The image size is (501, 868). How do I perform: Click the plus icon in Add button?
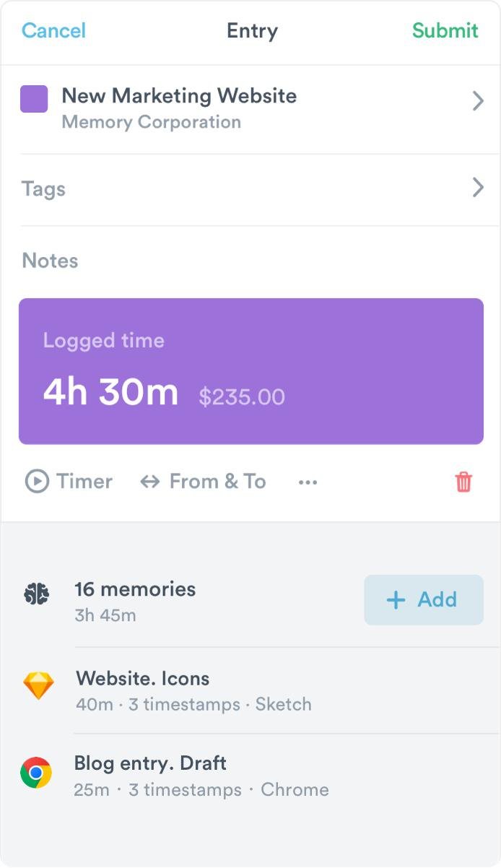(x=396, y=600)
